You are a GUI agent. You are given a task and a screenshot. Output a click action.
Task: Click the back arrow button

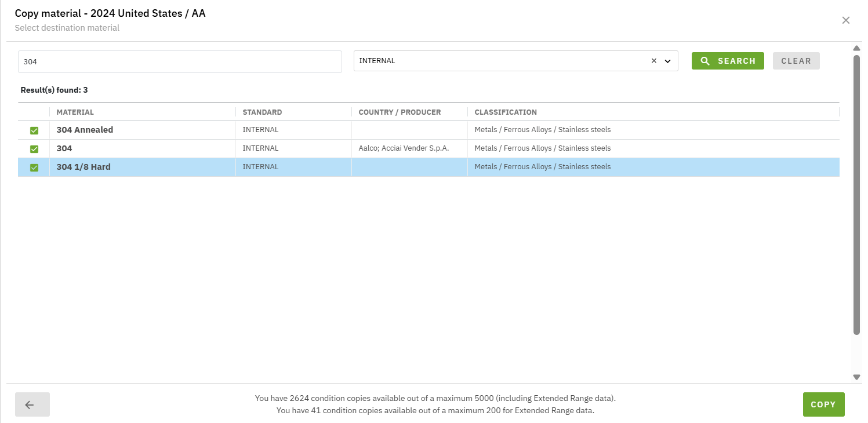click(32, 404)
